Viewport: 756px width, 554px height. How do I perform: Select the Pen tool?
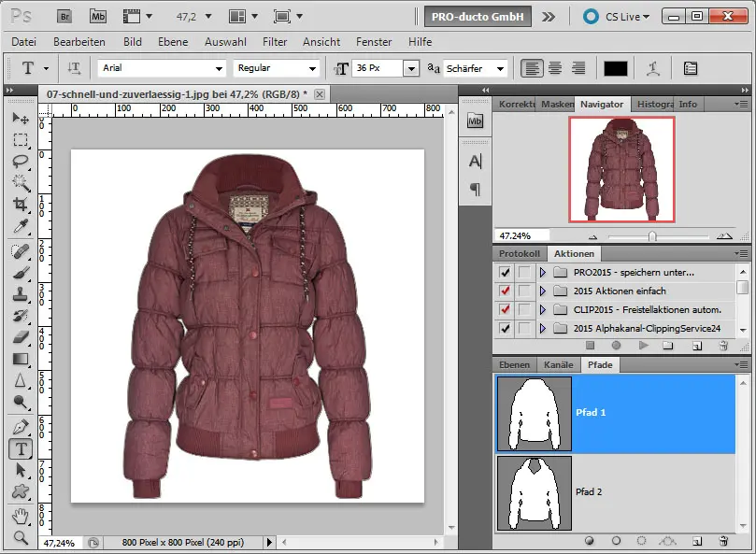tap(20, 426)
